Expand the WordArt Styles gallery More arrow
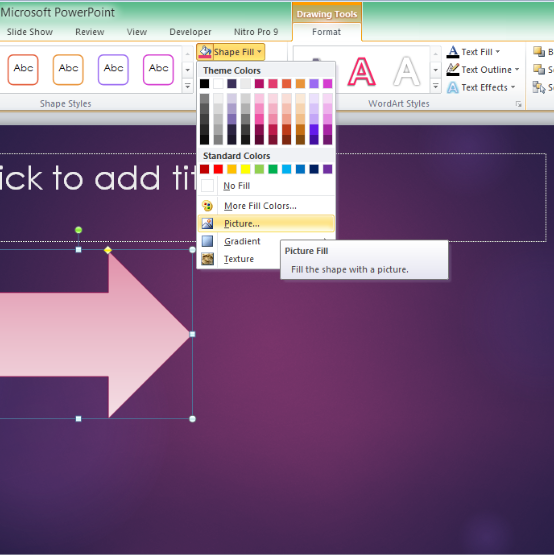 [x=435, y=86]
